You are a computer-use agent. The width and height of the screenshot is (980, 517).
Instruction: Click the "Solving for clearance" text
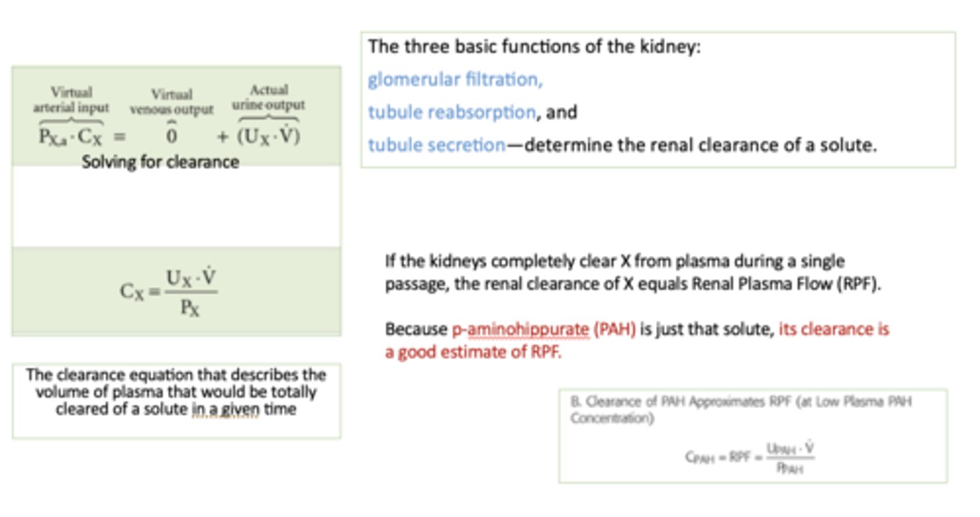click(x=161, y=163)
